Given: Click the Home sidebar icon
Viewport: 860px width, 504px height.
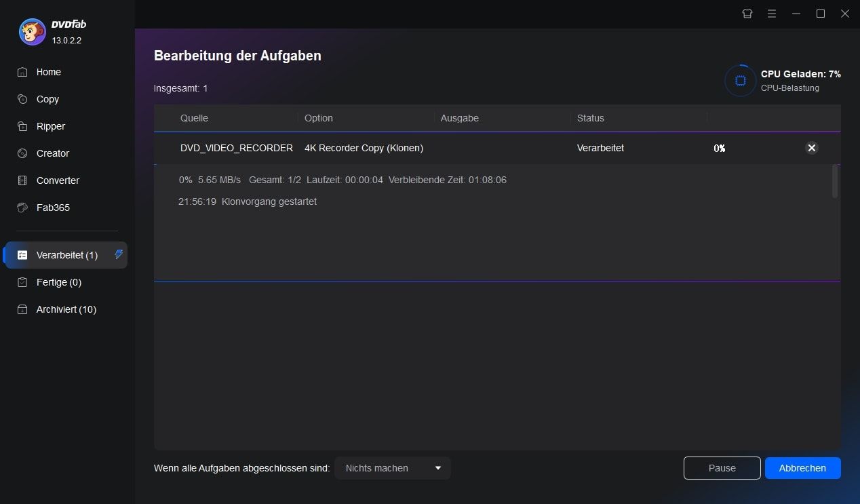Looking at the screenshot, I should point(22,72).
